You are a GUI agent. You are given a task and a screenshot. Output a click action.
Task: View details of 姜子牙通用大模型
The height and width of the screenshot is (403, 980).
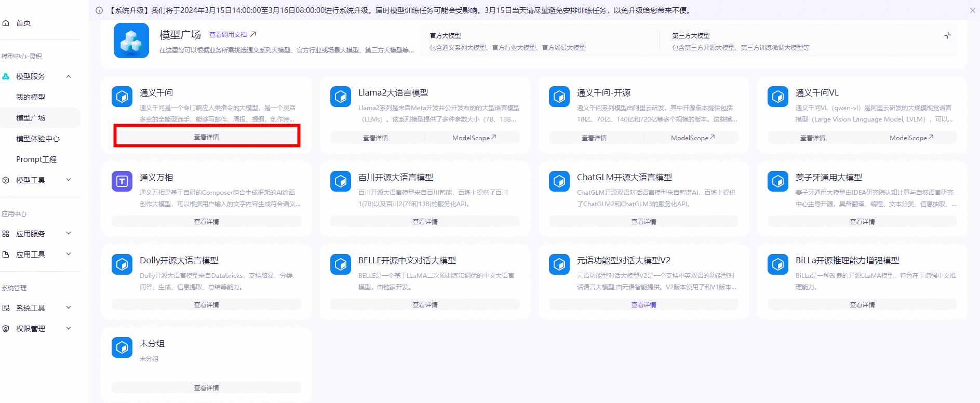coord(863,222)
